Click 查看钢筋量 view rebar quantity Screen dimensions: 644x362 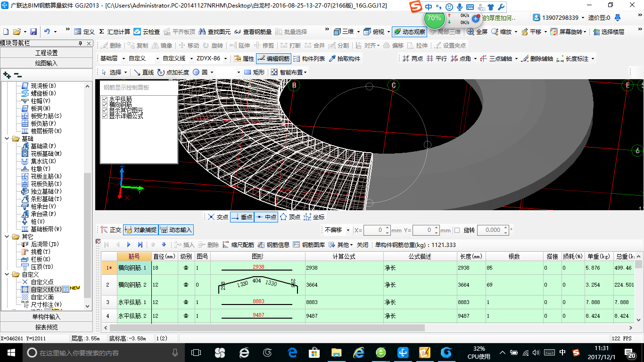click(253, 32)
